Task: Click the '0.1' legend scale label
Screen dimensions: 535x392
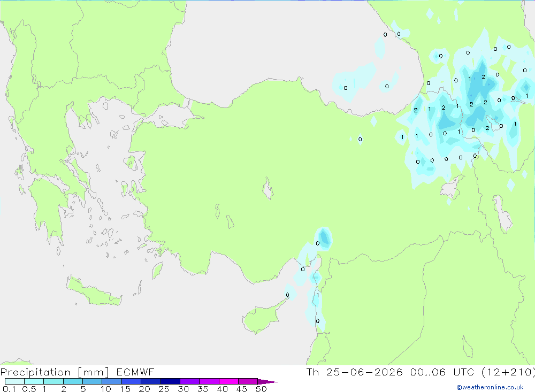Action: coord(9,389)
